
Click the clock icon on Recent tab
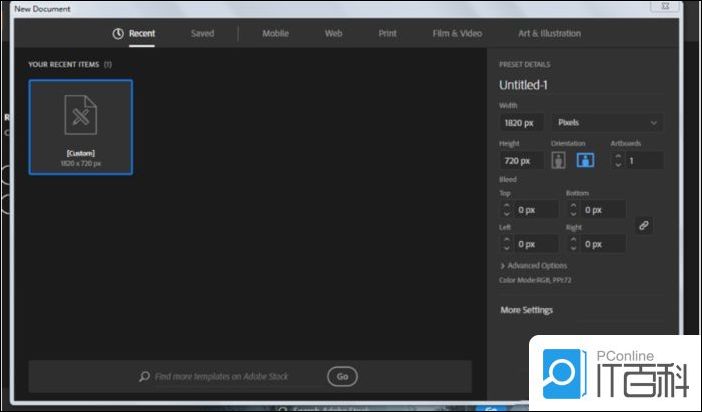(x=118, y=34)
